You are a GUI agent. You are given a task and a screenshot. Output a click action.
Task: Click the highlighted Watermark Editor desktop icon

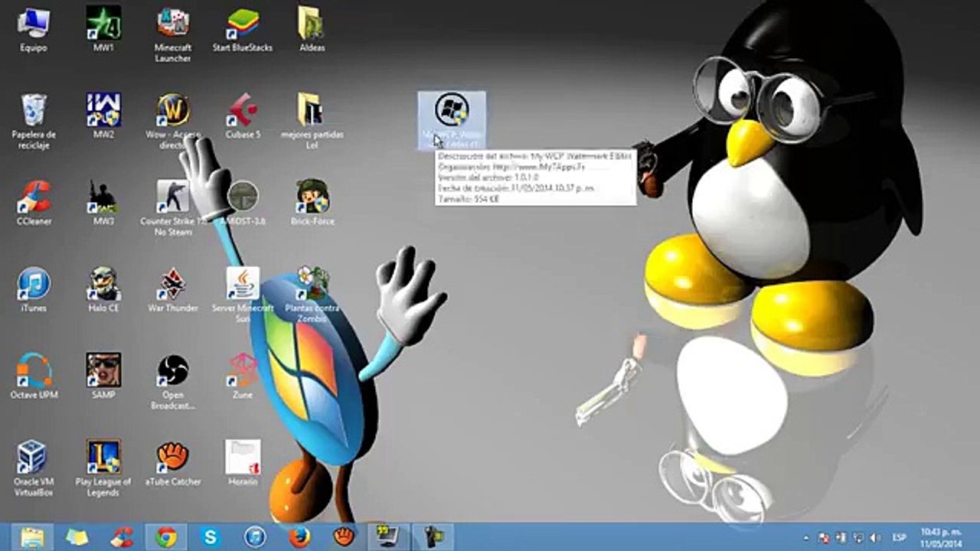coord(452,120)
